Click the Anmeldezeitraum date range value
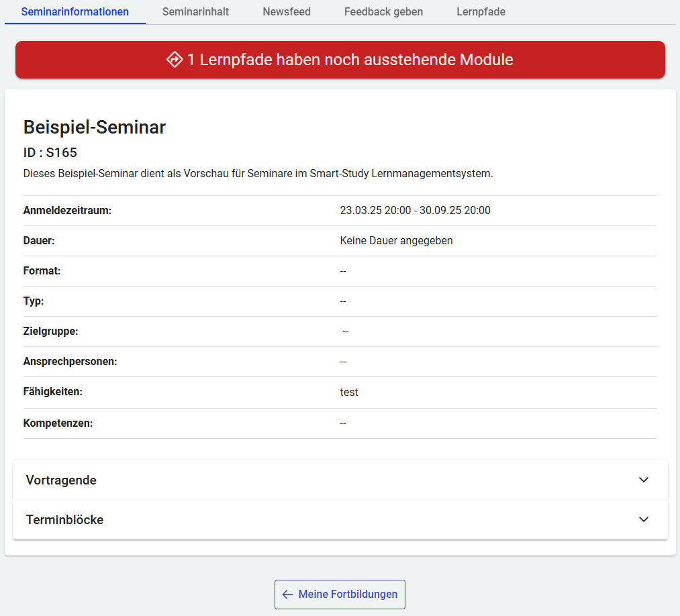Image resolution: width=680 pixels, height=616 pixels. click(x=415, y=211)
